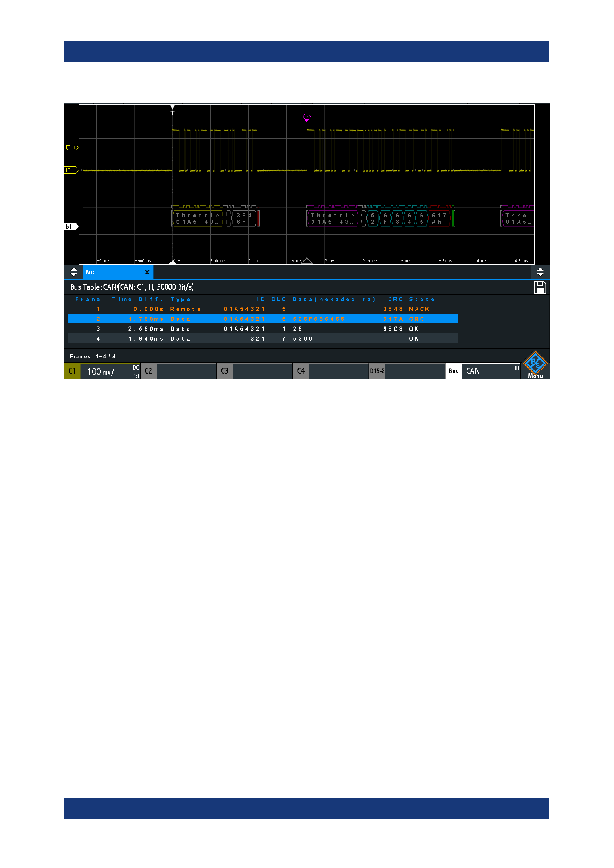Screen dimensions: 614x868
Task: Toggle channel C3 on
Action: click(255, 371)
